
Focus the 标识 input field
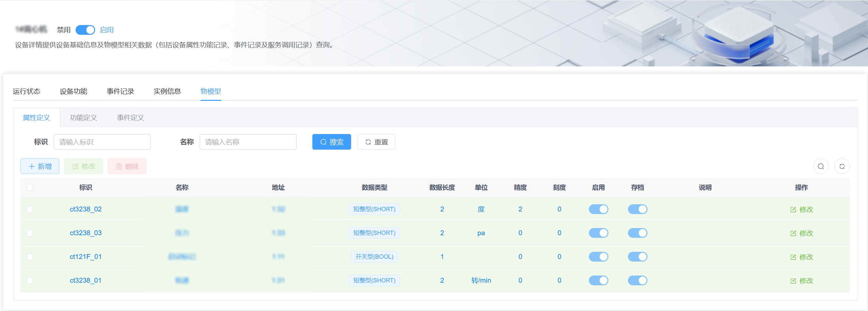click(102, 142)
